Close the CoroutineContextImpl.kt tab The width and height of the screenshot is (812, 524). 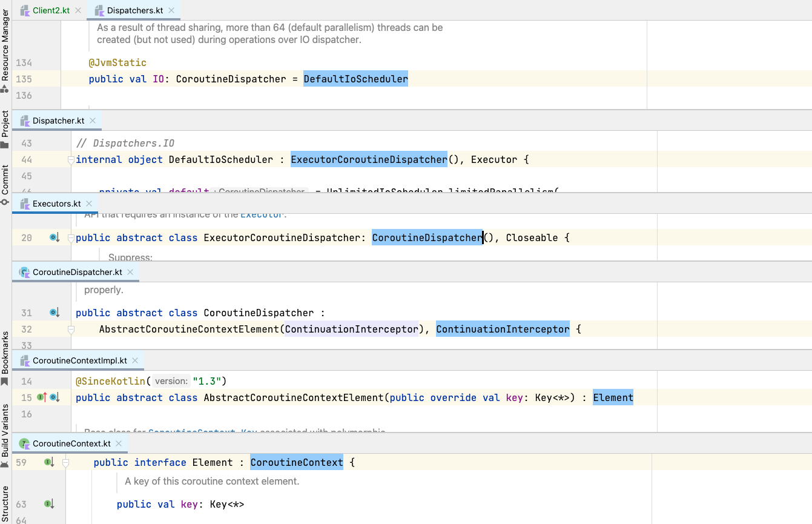[135, 360]
